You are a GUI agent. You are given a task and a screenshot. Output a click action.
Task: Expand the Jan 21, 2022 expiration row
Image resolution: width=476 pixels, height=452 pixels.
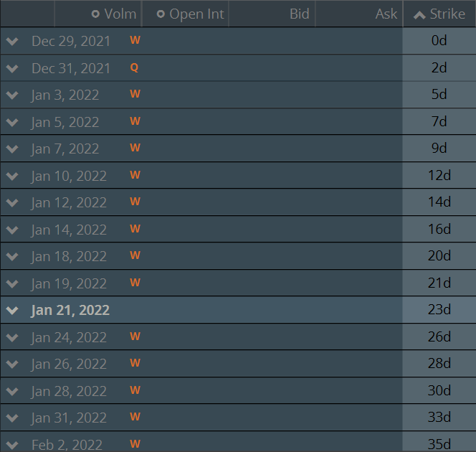click(x=11, y=311)
